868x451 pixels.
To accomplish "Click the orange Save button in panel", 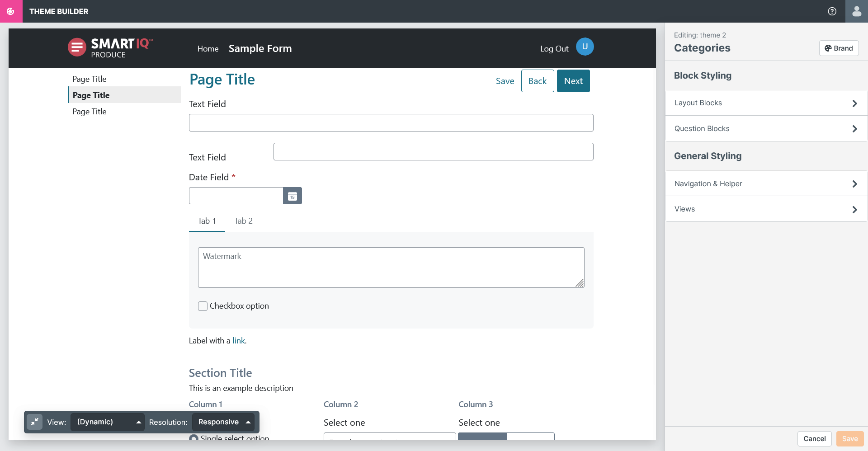I will 850,439.
